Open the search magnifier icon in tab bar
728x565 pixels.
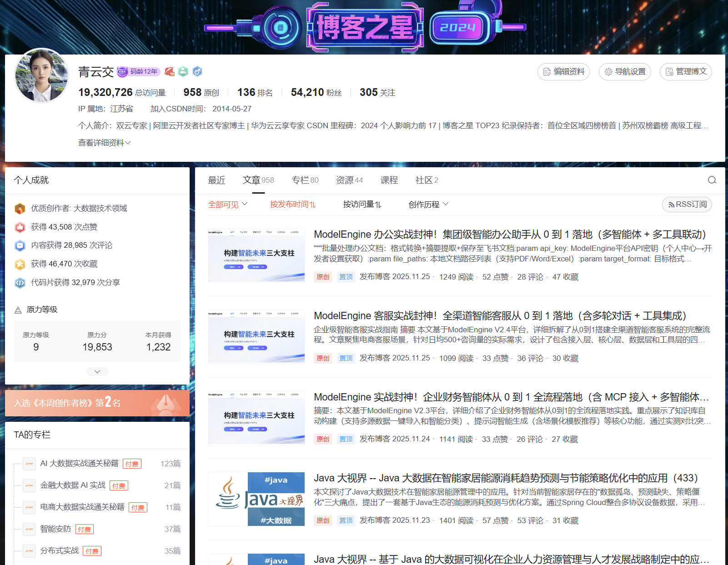(712, 180)
